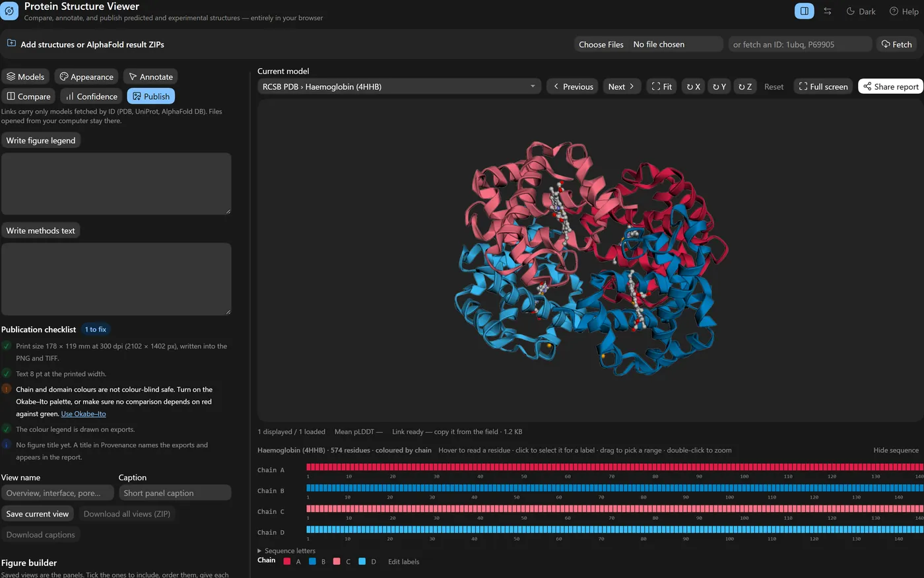Toggle the side panel layout icon
Image resolution: width=924 pixels, height=578 pixels.
804,11
